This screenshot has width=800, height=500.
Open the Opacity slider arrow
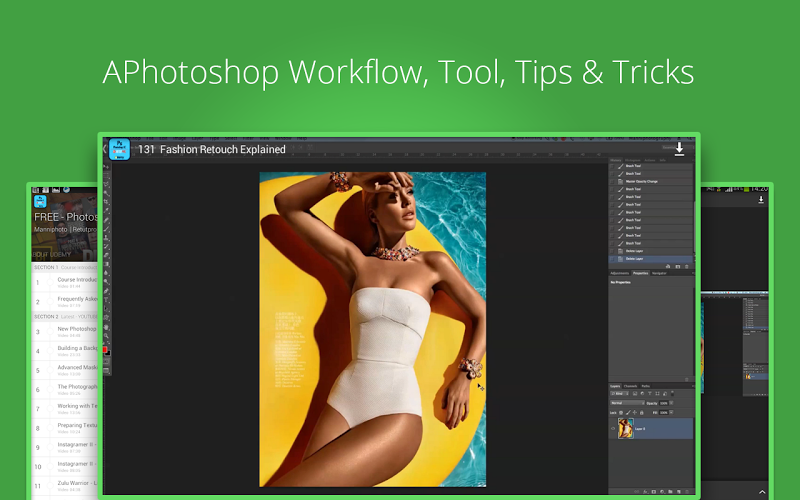point(671,403)
